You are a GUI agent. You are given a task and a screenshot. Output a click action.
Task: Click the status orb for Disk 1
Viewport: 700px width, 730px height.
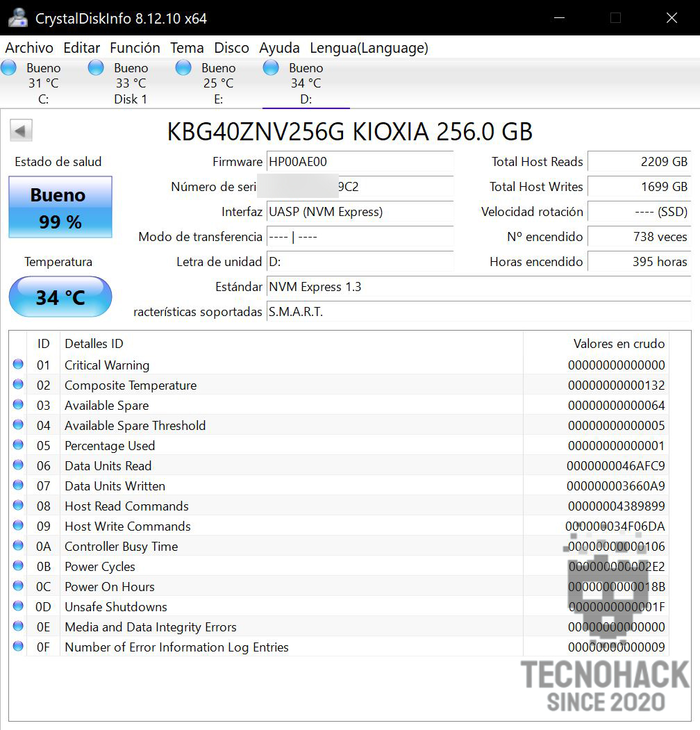[x=96, y=68]
